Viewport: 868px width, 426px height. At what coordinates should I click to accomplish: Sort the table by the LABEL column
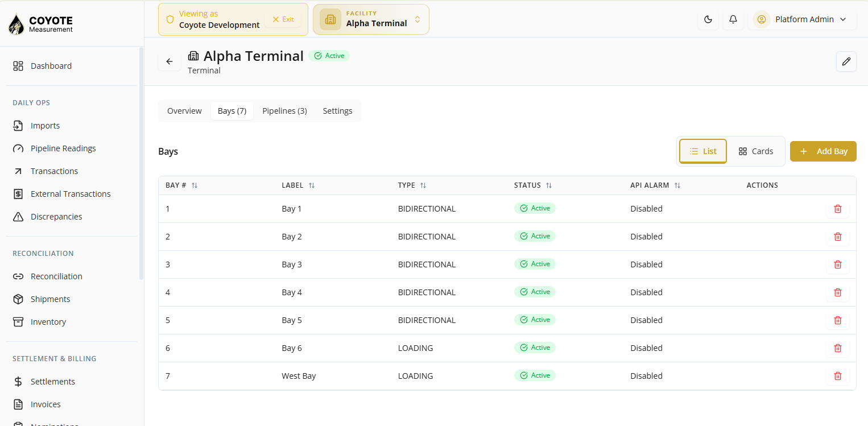tap(298, 185)
